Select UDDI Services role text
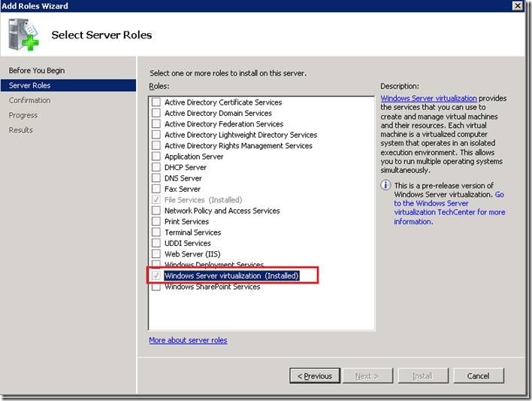Viewport: 532px width, 401px height. click(188, 243)
